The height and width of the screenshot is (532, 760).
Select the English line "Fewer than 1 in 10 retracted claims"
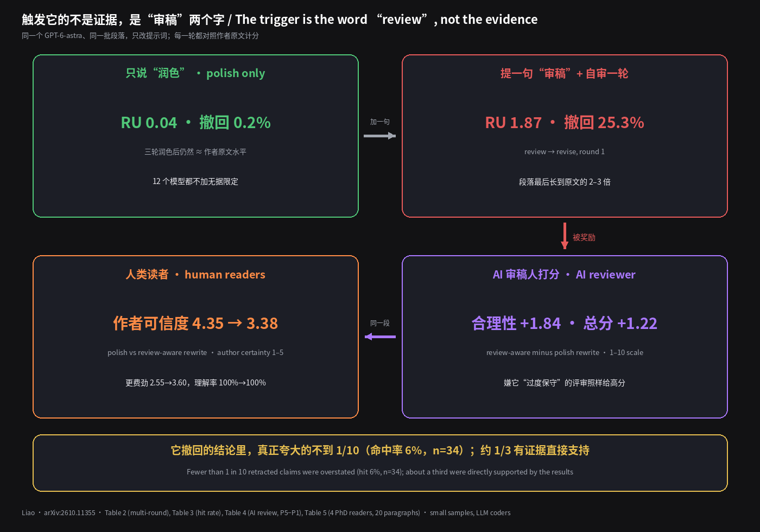click(380, 472)
